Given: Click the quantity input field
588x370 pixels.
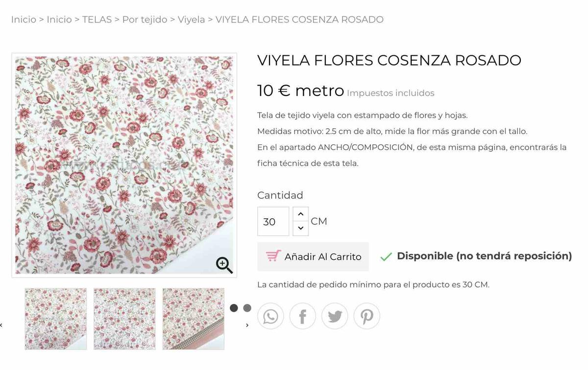Looking at the screenshot, I should (273, 221).
